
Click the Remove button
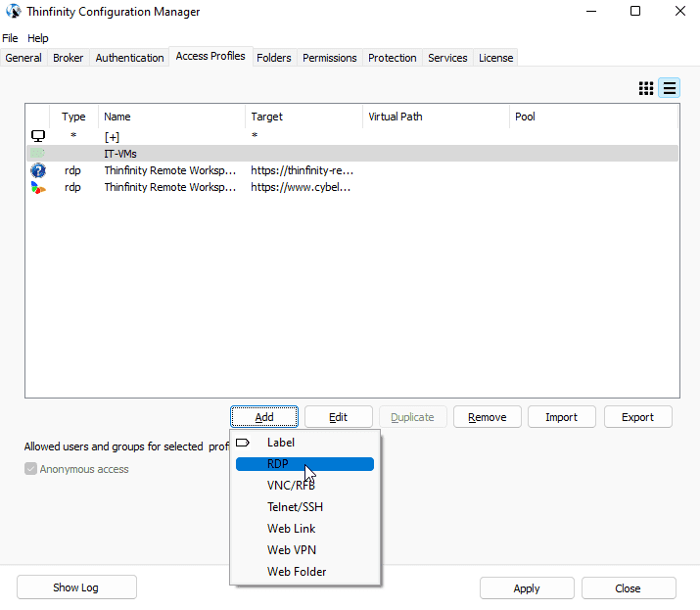click(x=487, y=417)
